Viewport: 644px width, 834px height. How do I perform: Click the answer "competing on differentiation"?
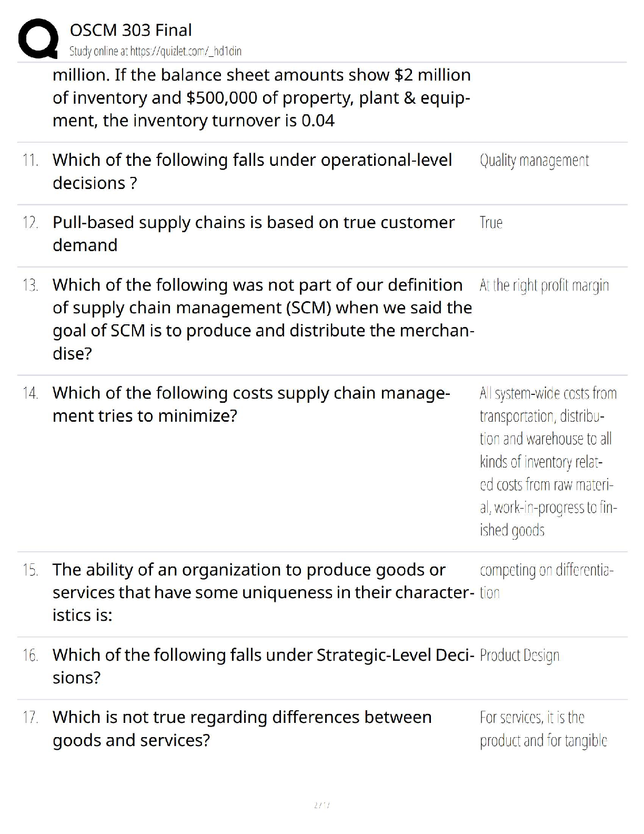pos(547,581)
